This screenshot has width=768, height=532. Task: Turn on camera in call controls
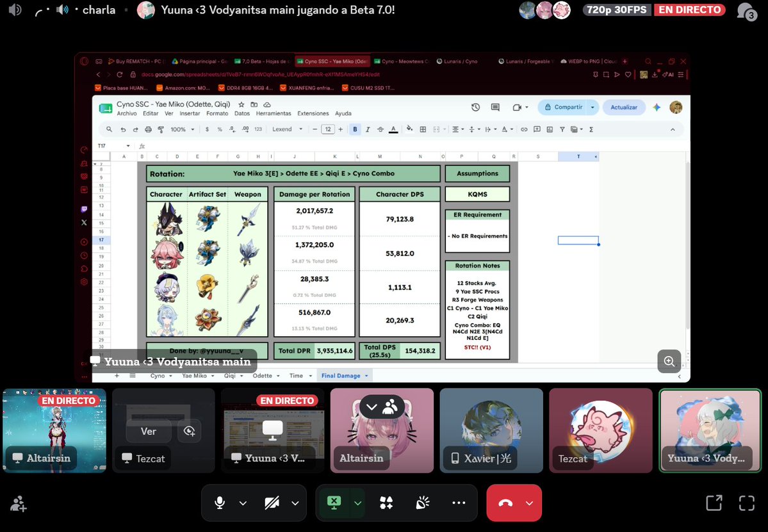tap(272, 503)
